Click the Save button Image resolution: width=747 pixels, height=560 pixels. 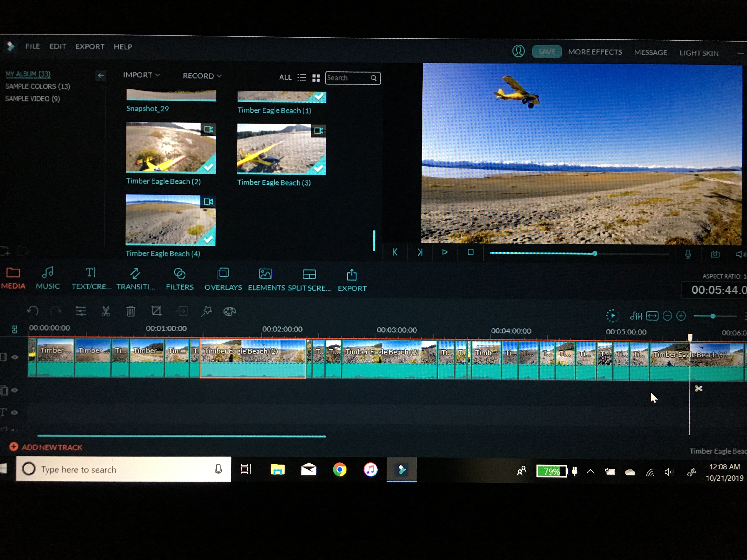point(546,52)
